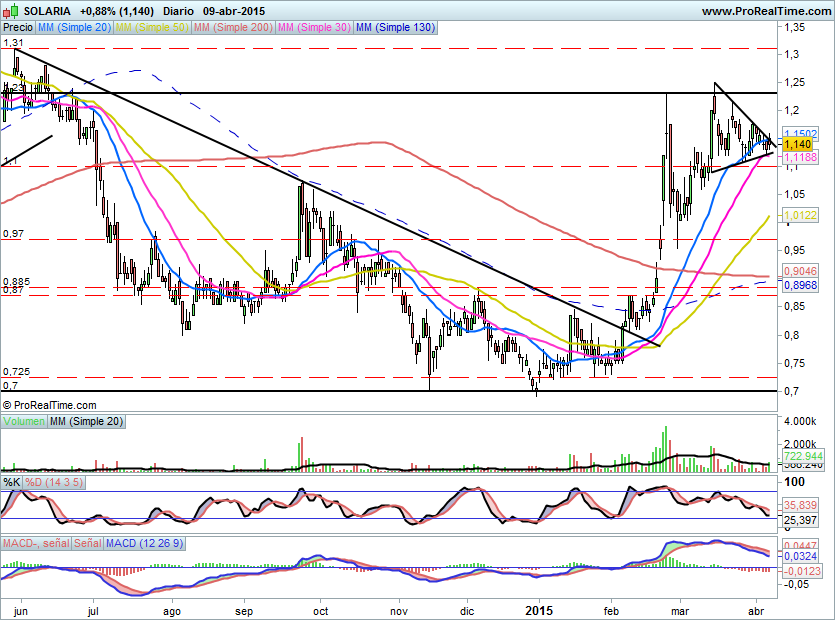Click the © ProRealTime.com watermark text

[x=50, y=405]
